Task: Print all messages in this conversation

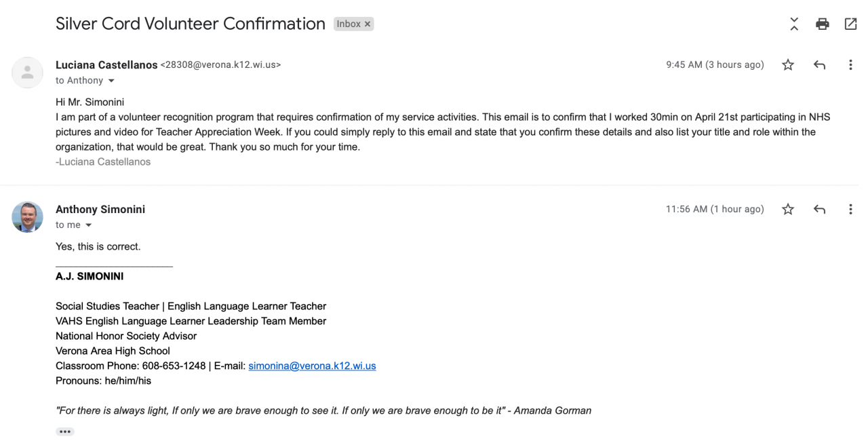Action: pos(823,24)
